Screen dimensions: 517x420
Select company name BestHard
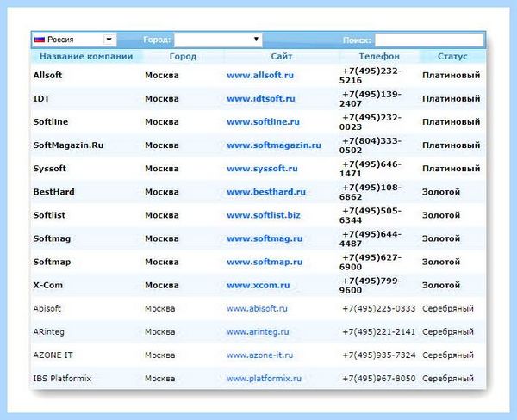point(53,192)
